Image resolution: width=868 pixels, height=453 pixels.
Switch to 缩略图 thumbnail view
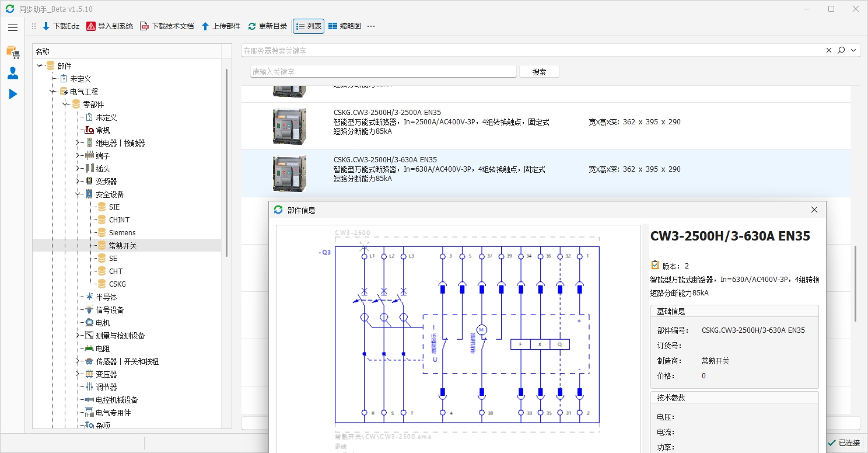[x=345, y=26]
